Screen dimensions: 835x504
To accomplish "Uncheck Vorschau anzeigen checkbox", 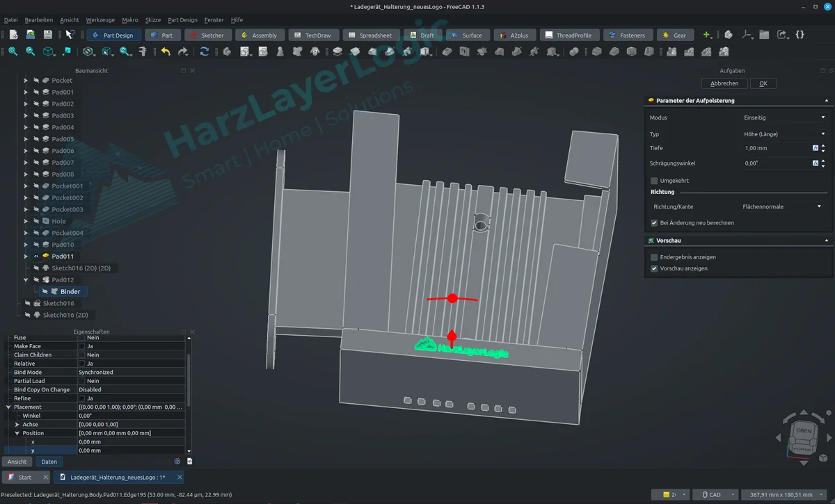I will (654, 268).
